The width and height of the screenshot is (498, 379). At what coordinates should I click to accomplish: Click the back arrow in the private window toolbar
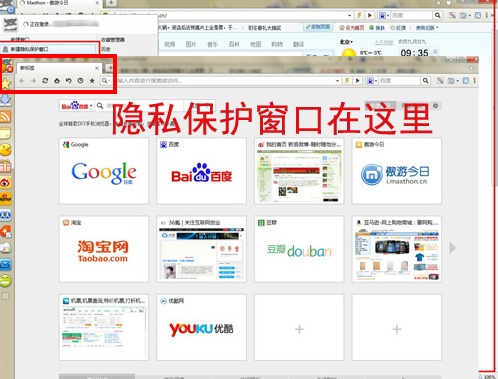coord(22,81)
